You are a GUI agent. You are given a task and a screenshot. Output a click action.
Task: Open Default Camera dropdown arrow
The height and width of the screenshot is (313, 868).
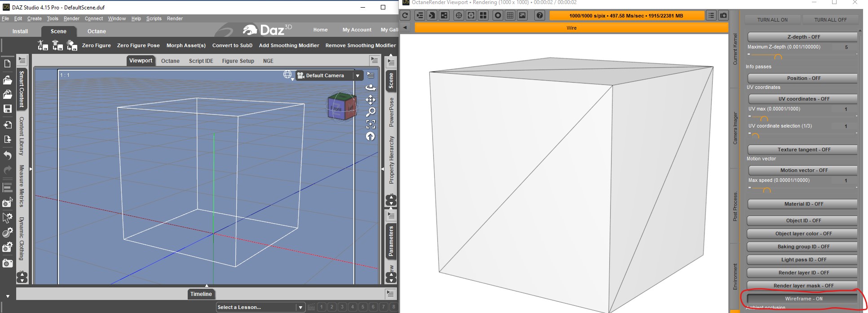357,75
